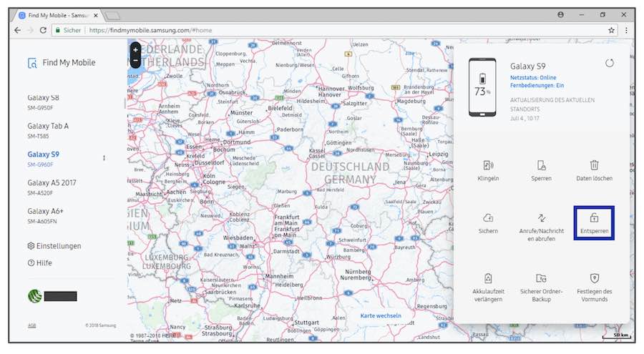Zoom in the map with plus button
This screenshot has height=354, width=644.
pyautogui.click(x=135, y=49)
